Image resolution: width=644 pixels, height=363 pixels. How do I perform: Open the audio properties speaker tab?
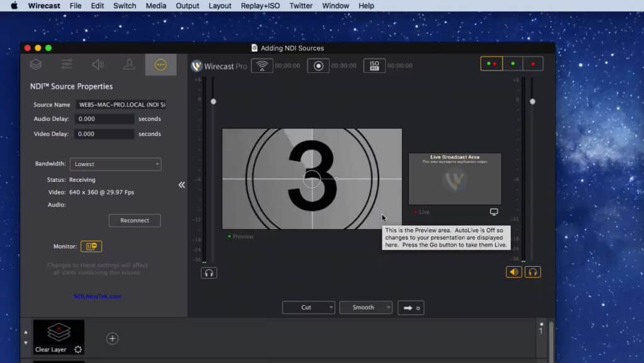click(x=97, y=64)
